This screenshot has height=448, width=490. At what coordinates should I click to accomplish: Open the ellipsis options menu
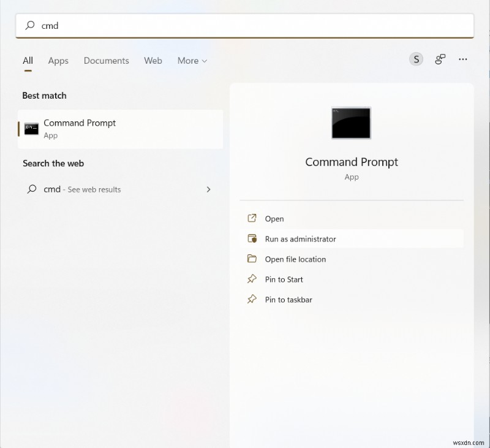[462, 59]
